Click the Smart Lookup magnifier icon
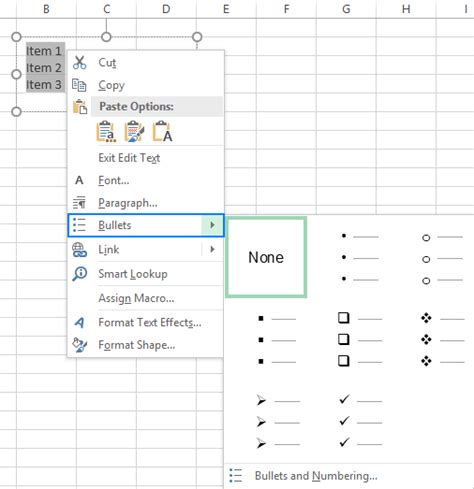This screenshot has width=474, height=489. point(80,274)
